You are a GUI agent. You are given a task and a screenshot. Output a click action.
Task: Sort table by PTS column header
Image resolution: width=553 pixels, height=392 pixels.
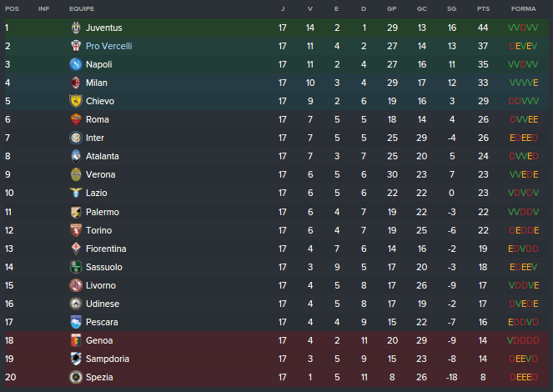(483, 8)
